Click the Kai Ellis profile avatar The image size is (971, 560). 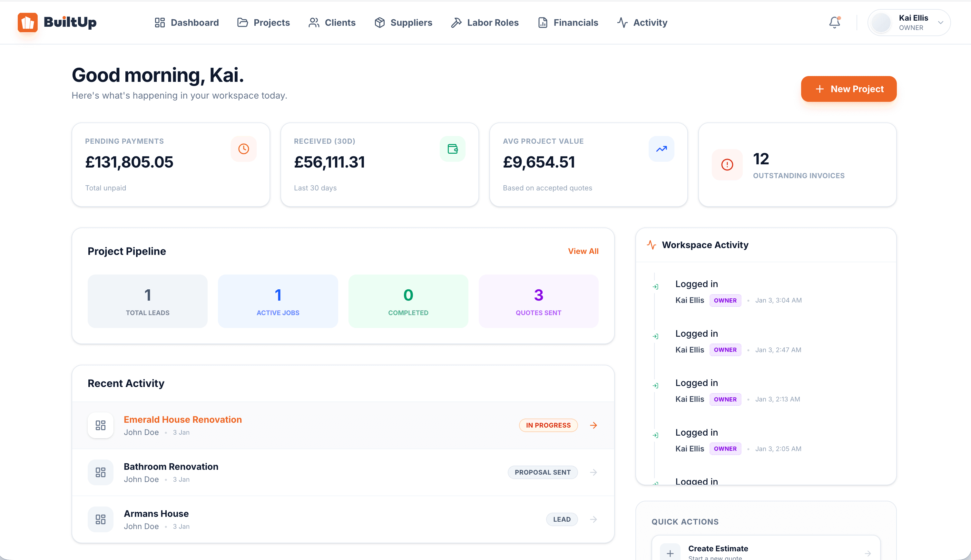[x=881, y=22]
